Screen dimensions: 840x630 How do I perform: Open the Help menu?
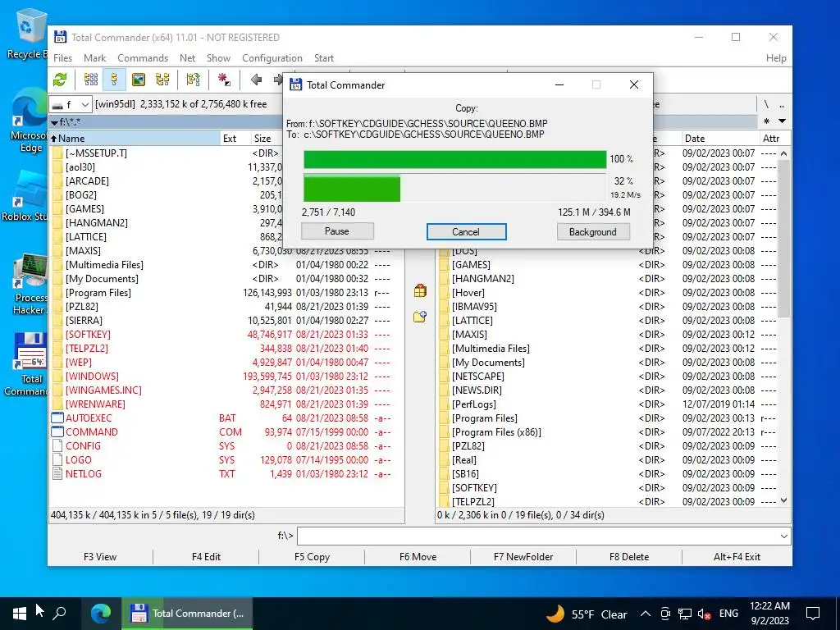pos(776,58)
